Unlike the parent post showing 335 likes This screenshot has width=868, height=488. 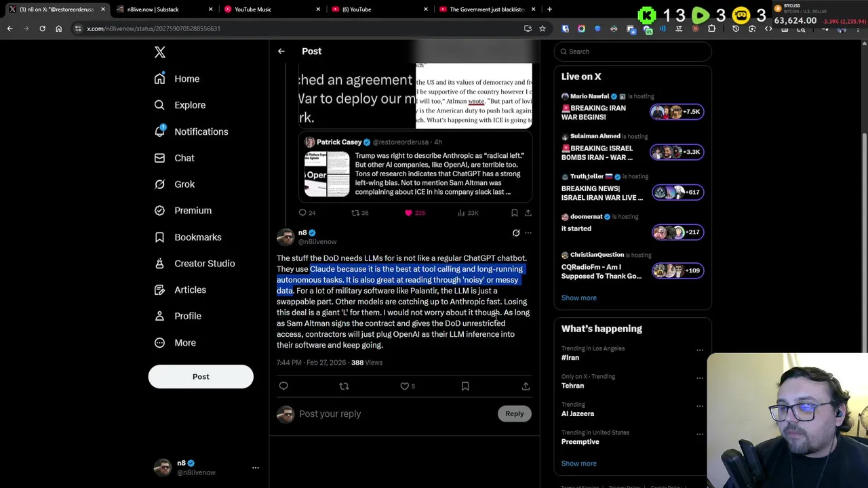coord(408,213)
